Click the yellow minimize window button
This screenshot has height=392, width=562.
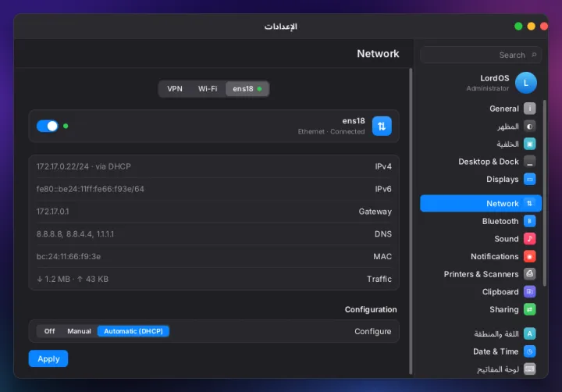pyautogui.click(x=532, y=27)
